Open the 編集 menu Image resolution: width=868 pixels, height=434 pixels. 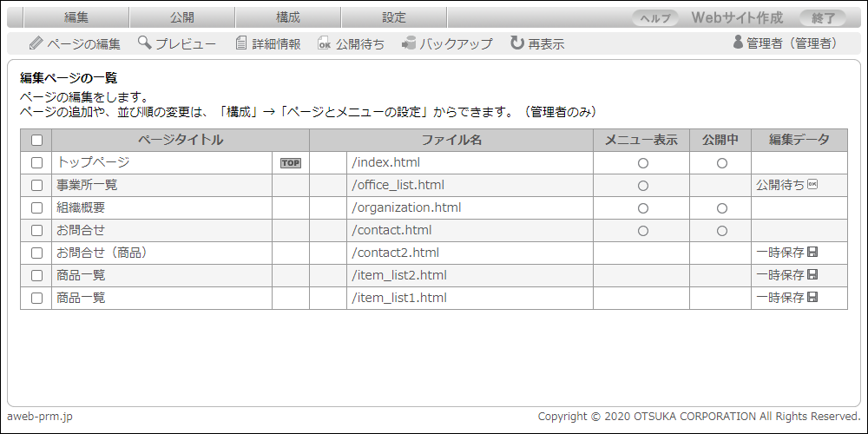click(76, 17)
